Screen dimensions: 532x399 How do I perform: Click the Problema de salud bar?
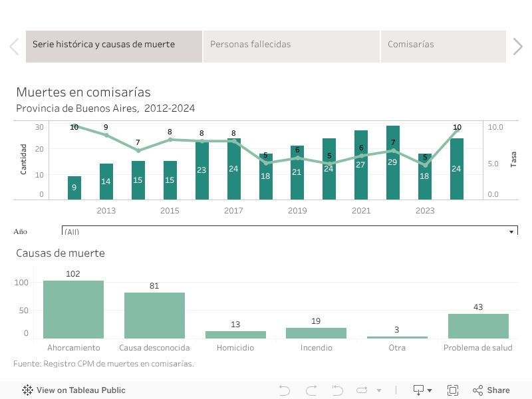click(x=478, y=327)
